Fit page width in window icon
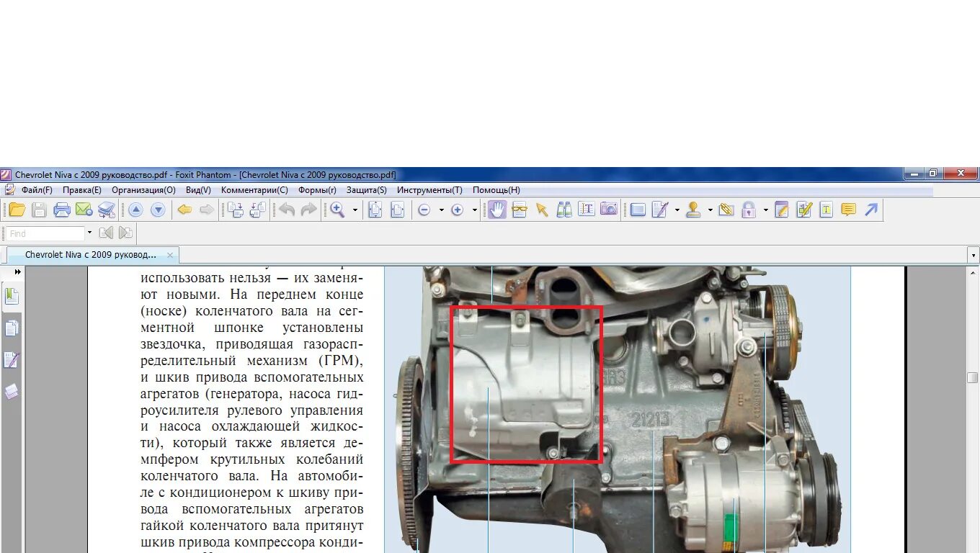 click(397, 210)
